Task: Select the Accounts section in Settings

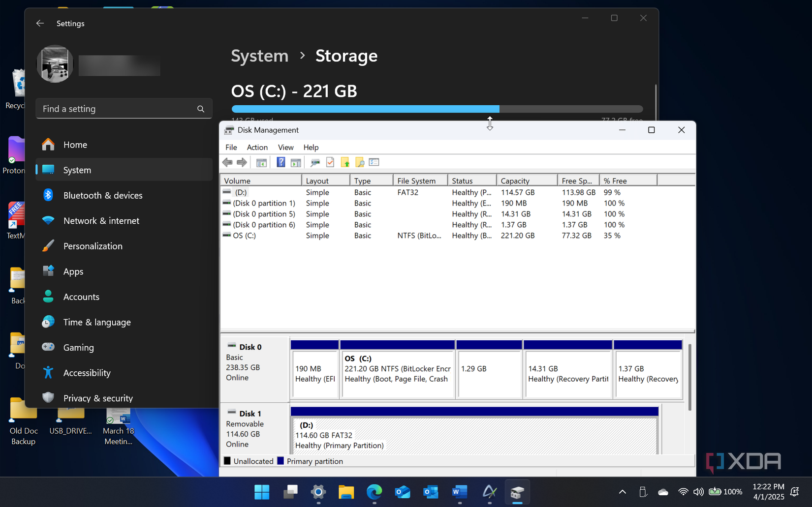Action: click(x=81, y=297)
